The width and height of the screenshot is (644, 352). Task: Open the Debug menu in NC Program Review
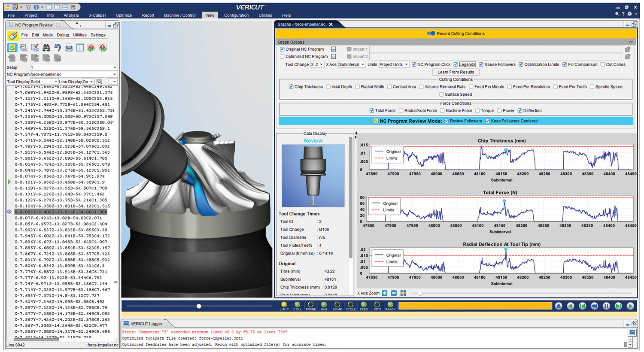63,35
